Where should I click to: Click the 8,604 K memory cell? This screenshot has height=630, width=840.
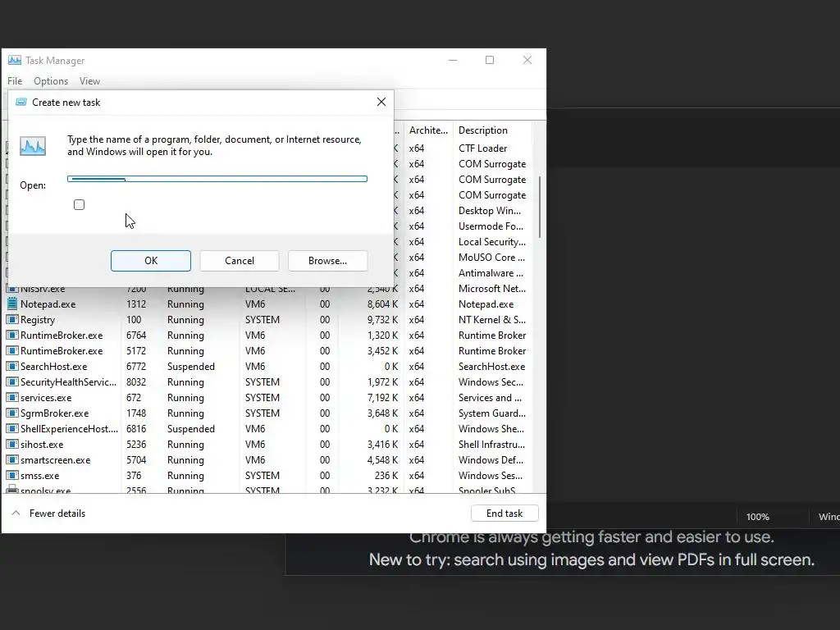click(382, 304)
